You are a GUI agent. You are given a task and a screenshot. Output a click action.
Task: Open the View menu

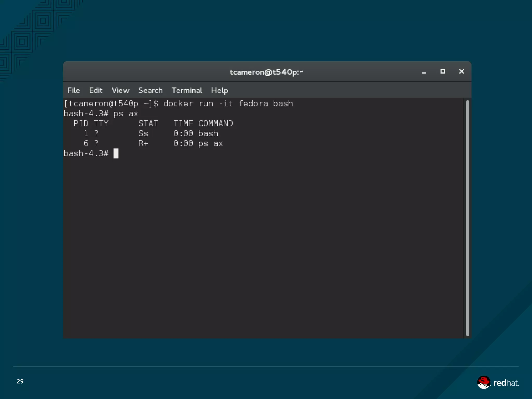pos(120,90)
